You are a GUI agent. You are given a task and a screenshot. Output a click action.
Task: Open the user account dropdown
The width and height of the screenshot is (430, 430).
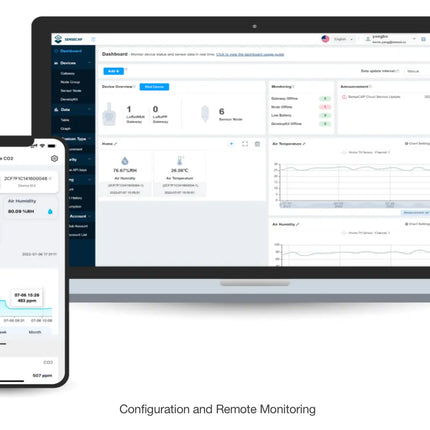(390, 39)
